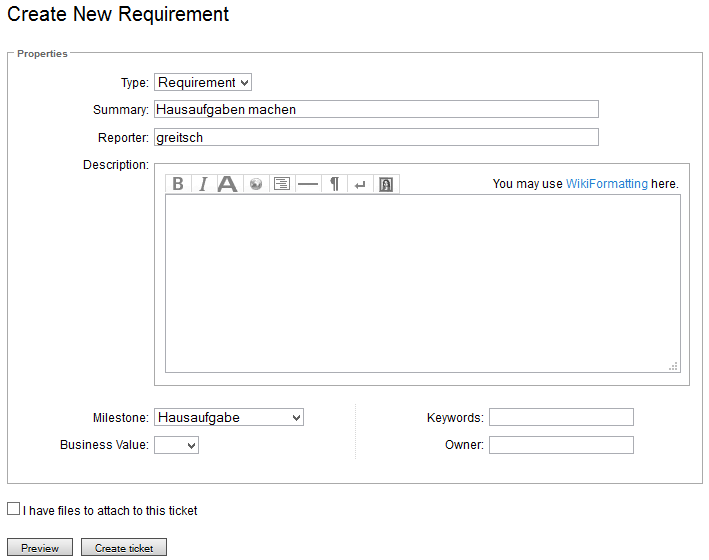Click the code block toolbar icon
The height and width of the screenshot is (560, 709).
(282, 184)
